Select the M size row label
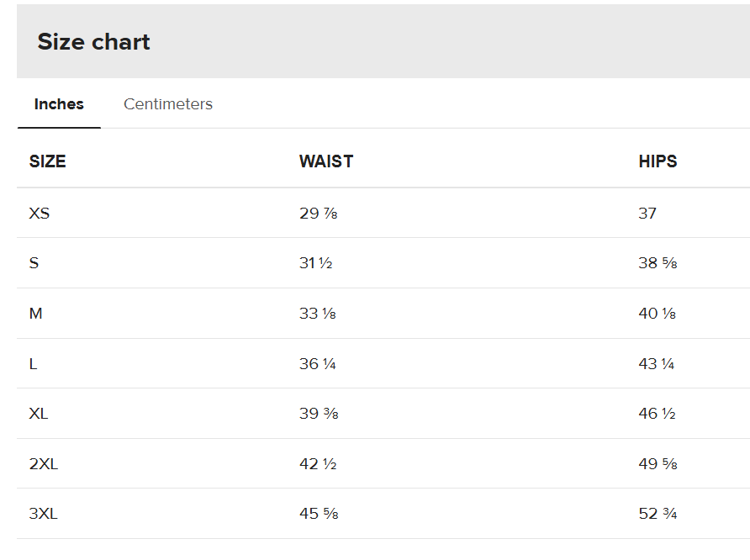The height and width of the screenshot is (560, 750). [x=35, y=314]
